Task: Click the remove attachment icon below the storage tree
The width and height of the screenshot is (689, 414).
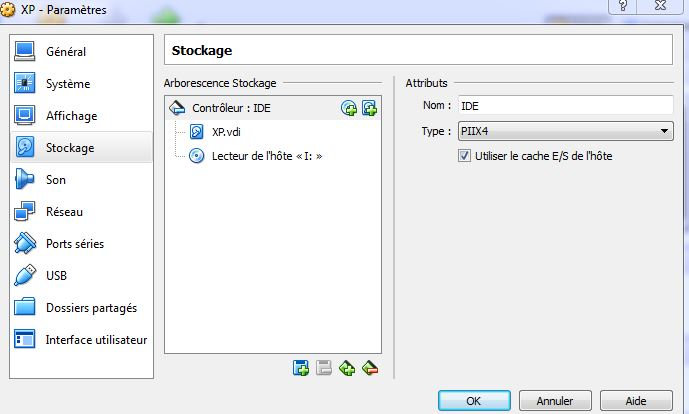Action: point(370,368)
